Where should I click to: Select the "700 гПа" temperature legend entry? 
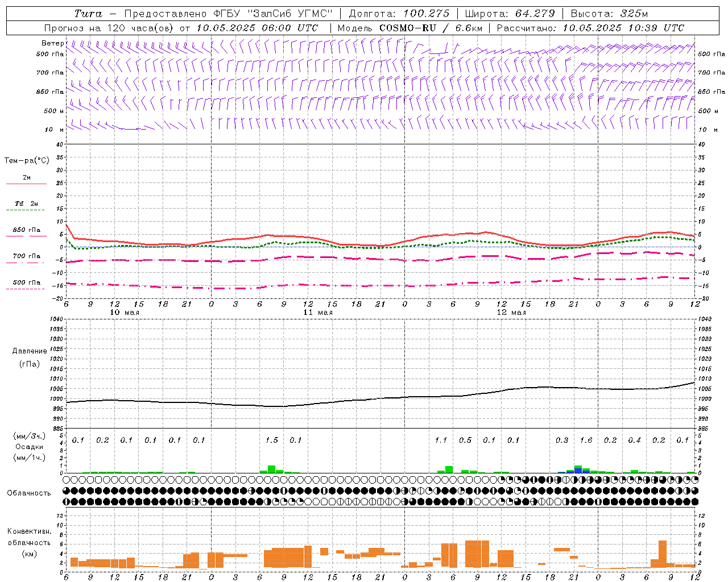click(x=27, y=256)
